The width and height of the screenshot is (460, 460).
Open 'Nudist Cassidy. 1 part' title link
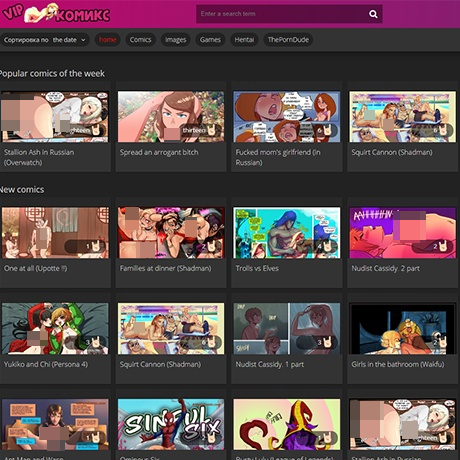[x=270, y=364]
